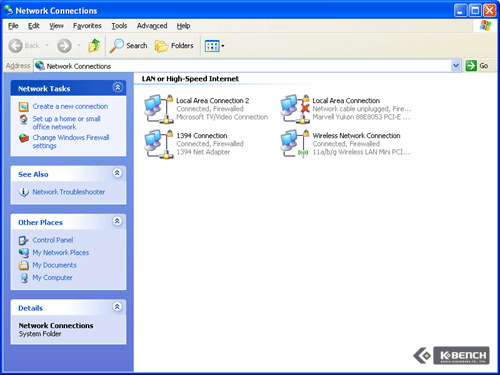Click Microsoft TV/Video Connection text

(222, 117)
